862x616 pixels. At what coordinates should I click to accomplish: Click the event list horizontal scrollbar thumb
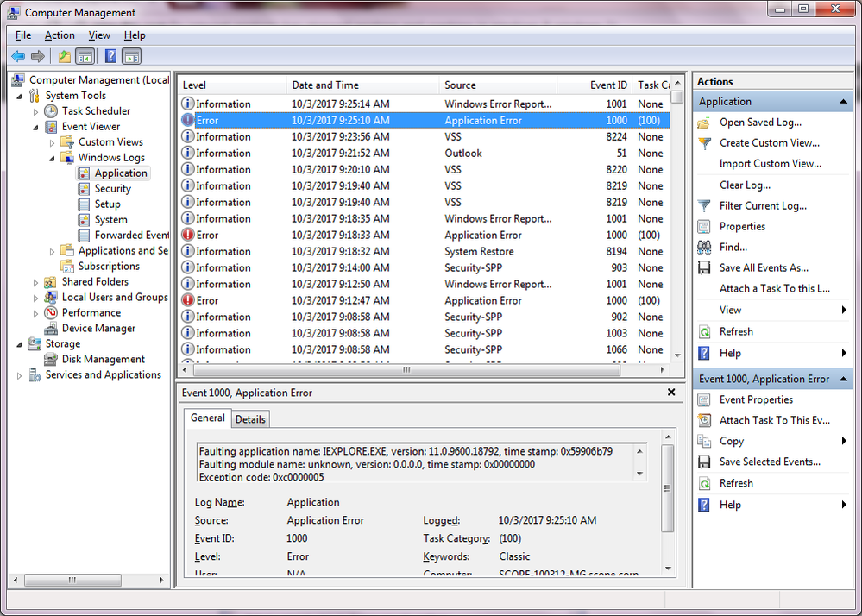[406, 370]
